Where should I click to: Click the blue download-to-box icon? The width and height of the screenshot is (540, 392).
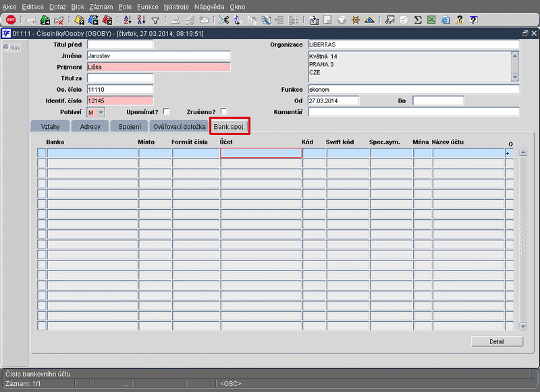[314, 20]
